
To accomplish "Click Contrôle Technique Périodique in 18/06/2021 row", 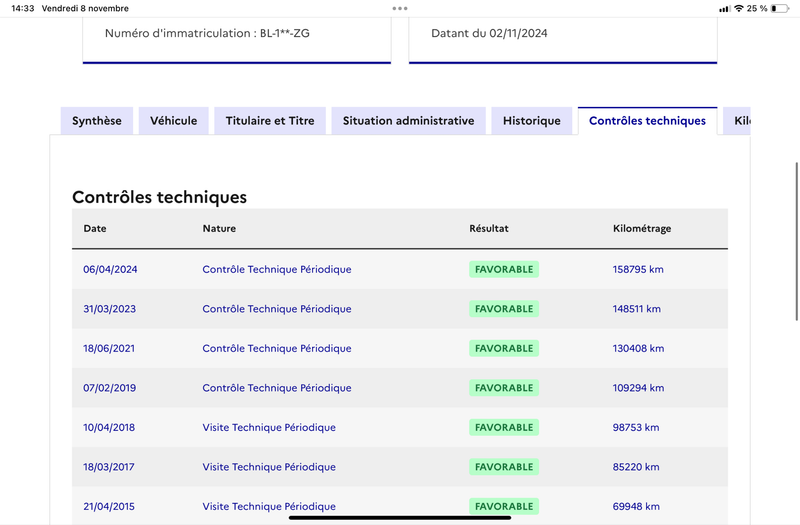I will coord(277,348).
